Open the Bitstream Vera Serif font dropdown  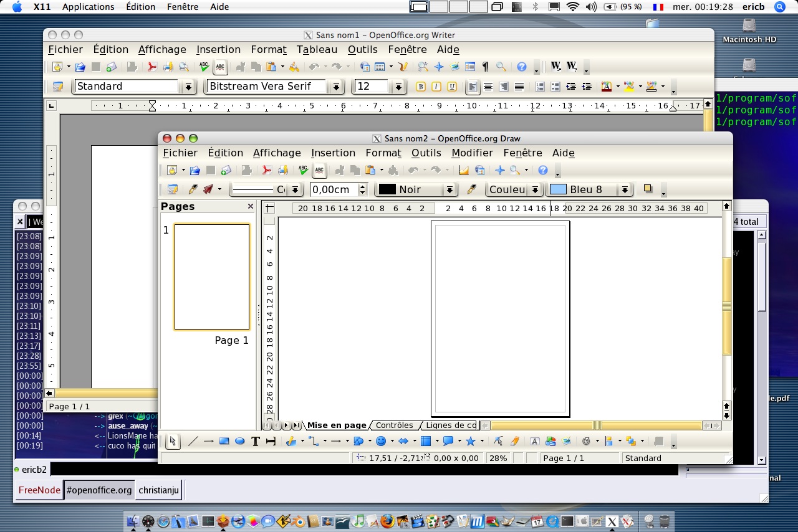(x=337, y=87)
